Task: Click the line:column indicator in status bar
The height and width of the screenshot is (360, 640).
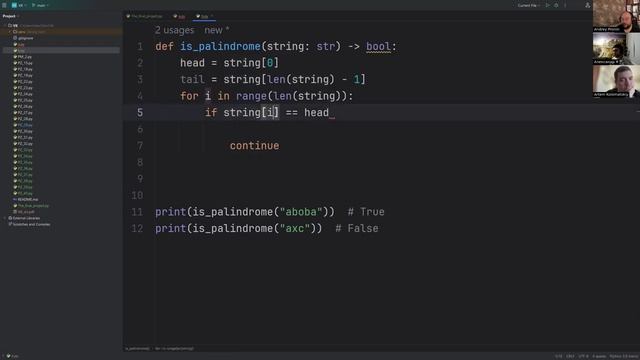Action: point(558,356)
